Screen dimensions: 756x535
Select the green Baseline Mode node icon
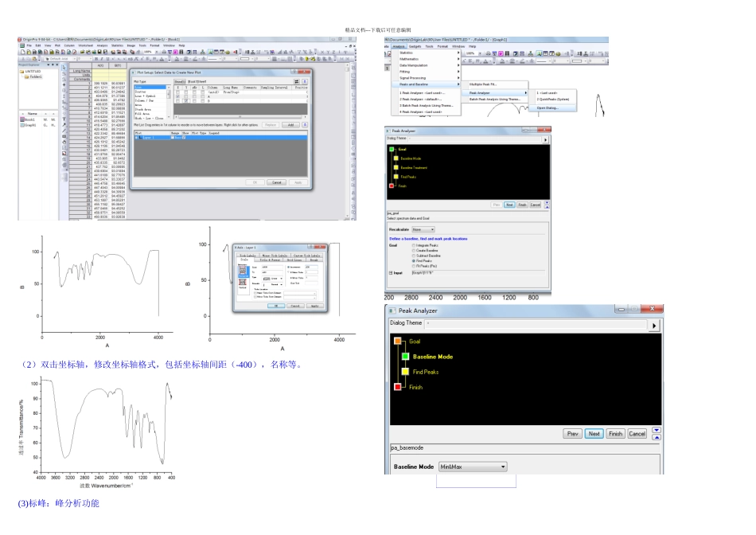coord(405,357)
